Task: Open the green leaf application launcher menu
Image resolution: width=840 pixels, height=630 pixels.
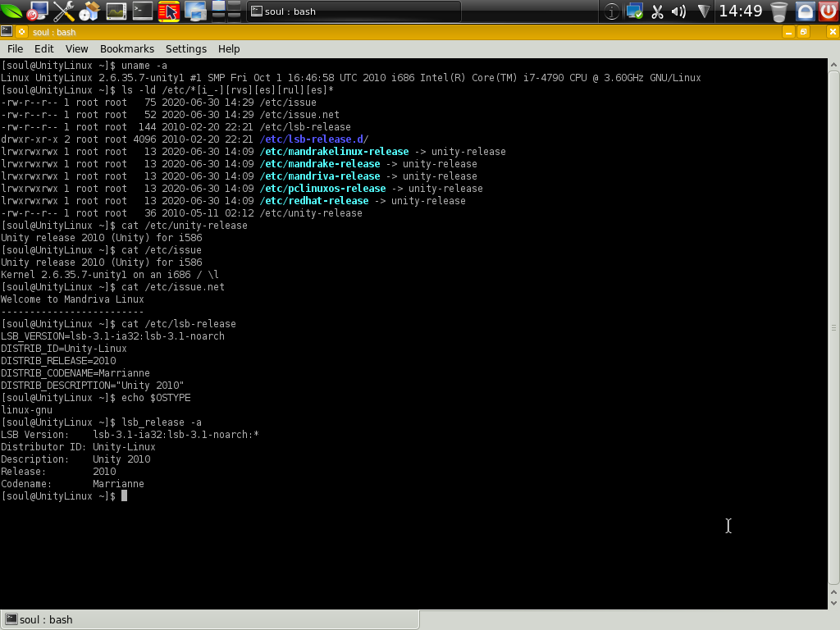Action: click(11, 11)
